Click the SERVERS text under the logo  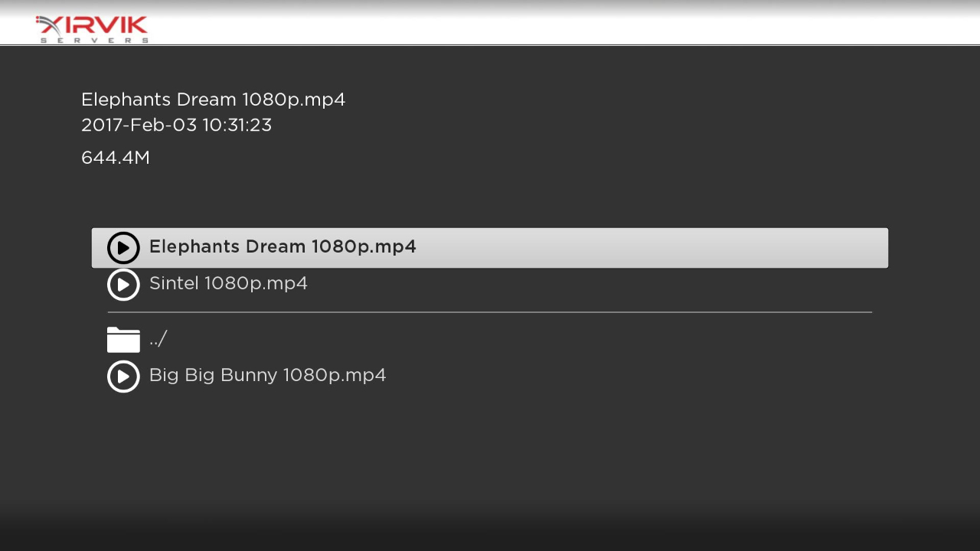click(94, 41)
